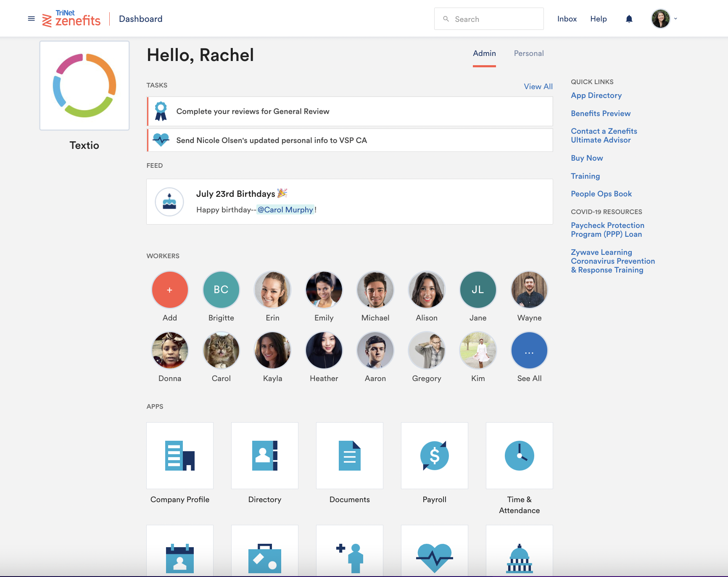The height and width of the screenshot is (577, 728).
Task: Open the Company Profile app
Action: click(179, 455)
